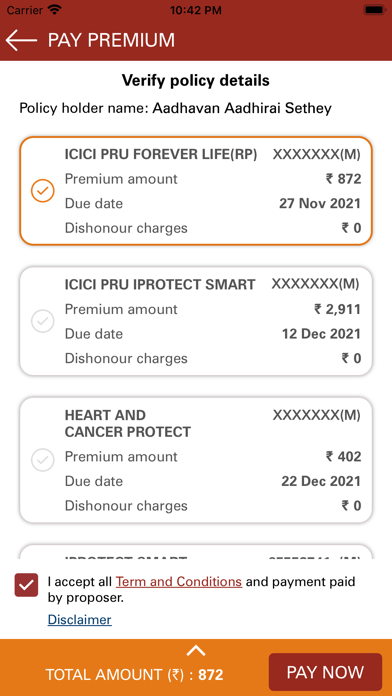Tap the Wi-Fi icon in status bar

(x=55, y=10)
